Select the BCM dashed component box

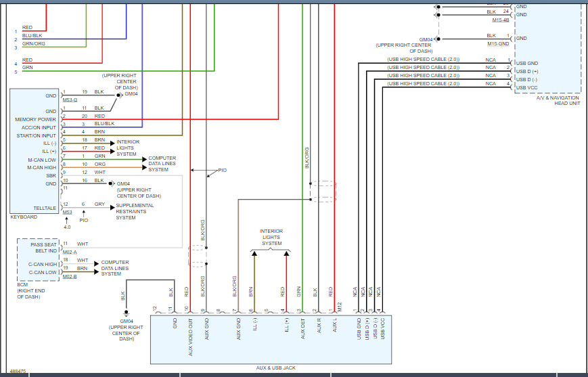(x=39, y=260)
